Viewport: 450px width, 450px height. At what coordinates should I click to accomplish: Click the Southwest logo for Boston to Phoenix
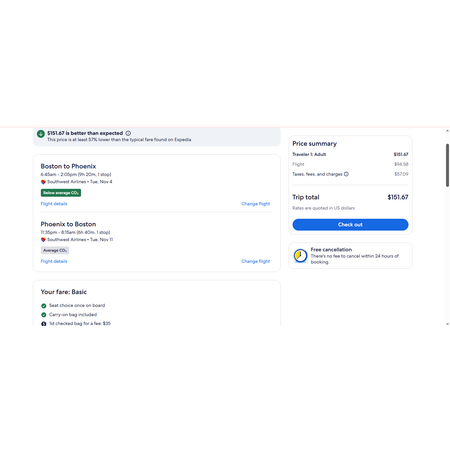pyautogui.click(x=43, y=182)
